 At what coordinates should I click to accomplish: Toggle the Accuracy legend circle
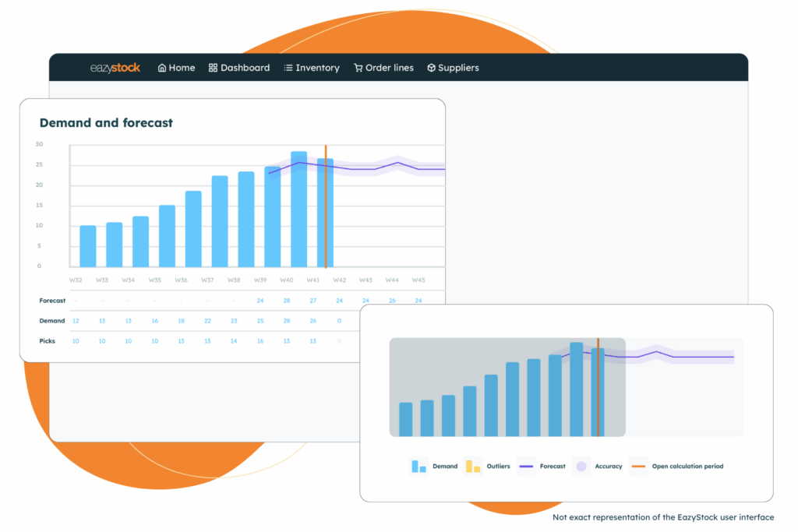coord(581,467)
